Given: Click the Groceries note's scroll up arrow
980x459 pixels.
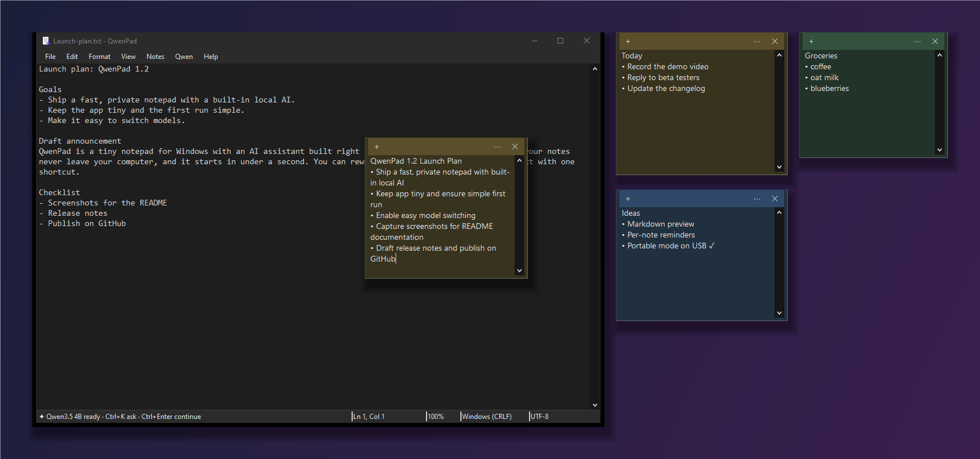Looking at the screenshot, I should pyautogui.click(x=939, y=55).
